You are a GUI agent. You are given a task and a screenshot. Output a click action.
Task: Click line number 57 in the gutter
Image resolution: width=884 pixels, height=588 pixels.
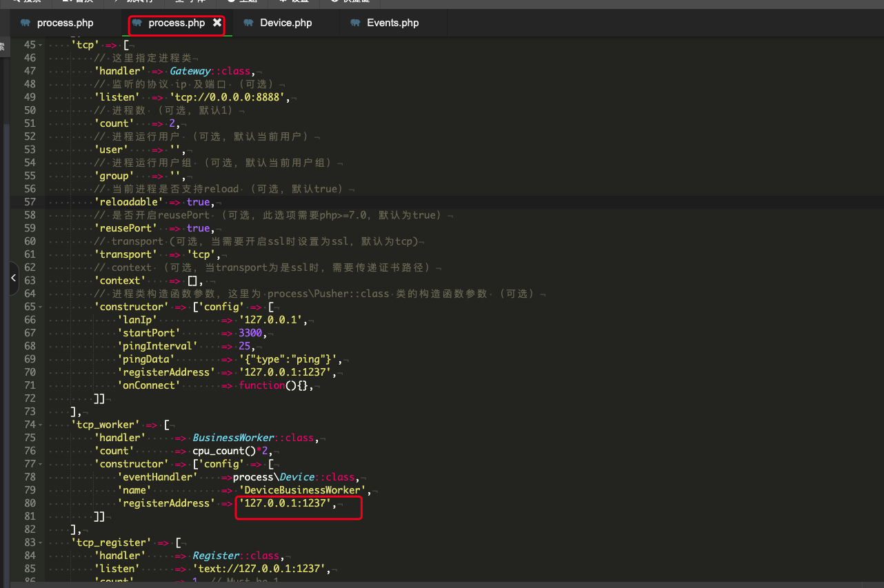29,202
